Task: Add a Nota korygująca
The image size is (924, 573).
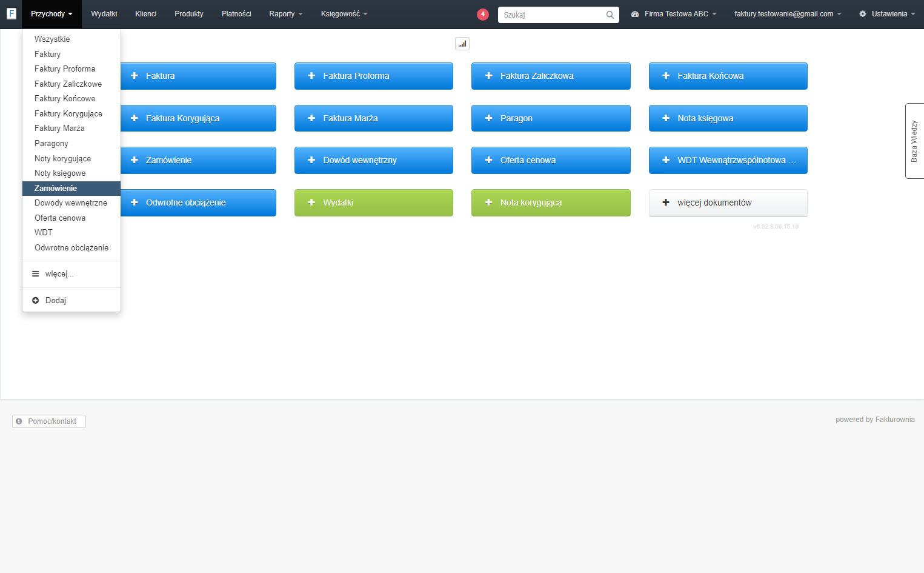Action: coord(551,203)
